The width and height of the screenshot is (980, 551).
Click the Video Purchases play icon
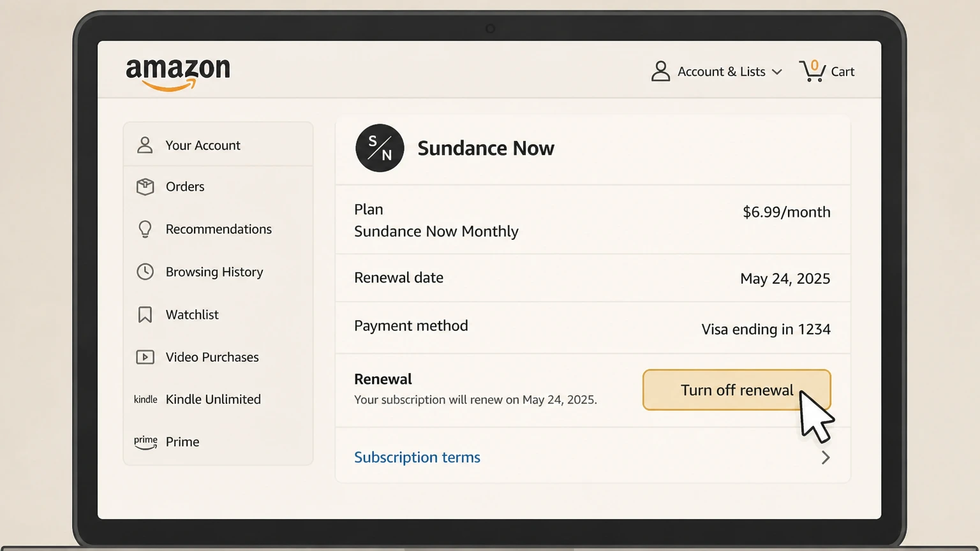[145, 357]
